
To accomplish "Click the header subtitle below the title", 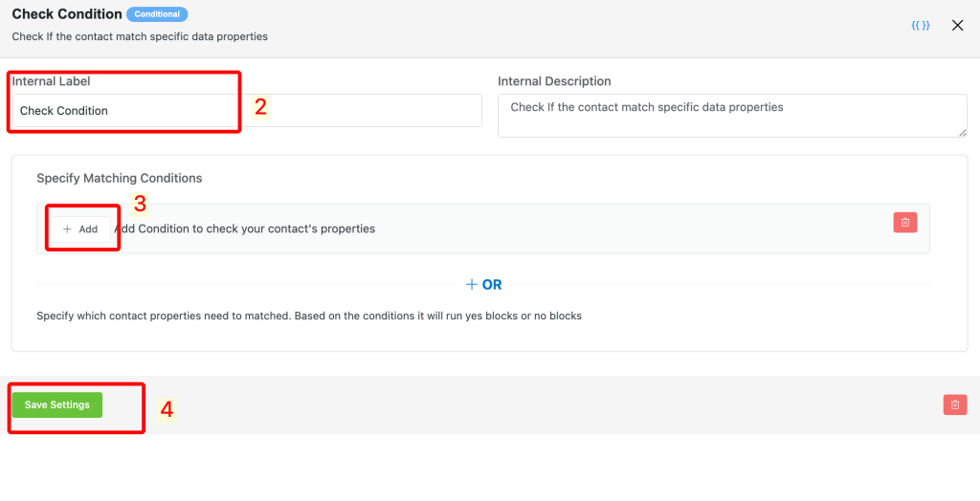I will coord(140,37).
